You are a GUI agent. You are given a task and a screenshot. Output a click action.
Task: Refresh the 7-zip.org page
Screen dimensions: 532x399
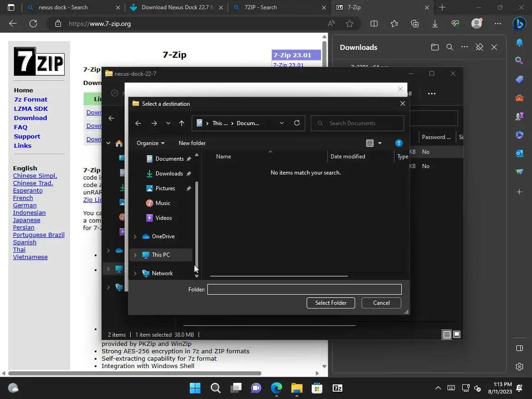point(33,24)
